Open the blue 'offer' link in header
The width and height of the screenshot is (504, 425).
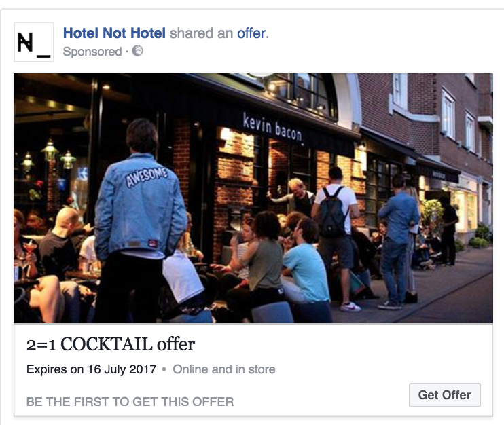251,33
